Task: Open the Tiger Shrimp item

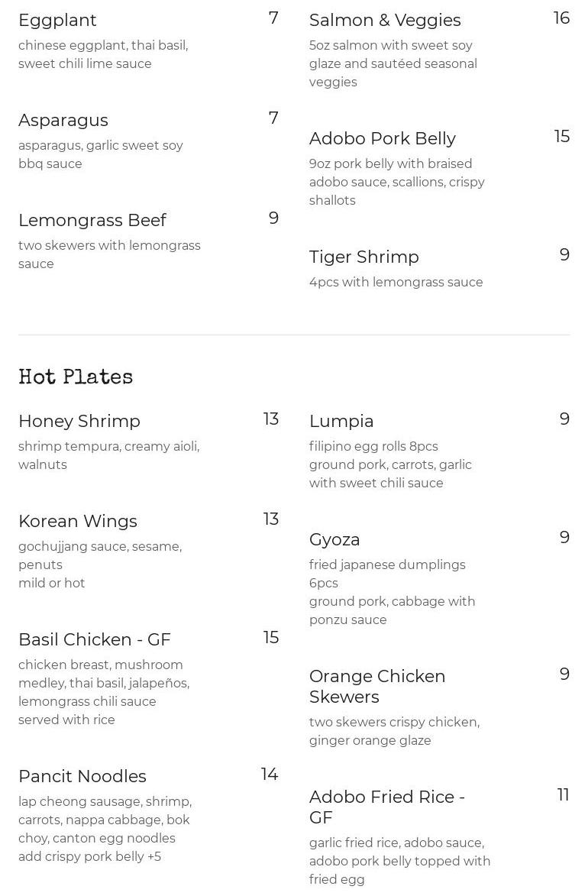Action: coord(364,257)
